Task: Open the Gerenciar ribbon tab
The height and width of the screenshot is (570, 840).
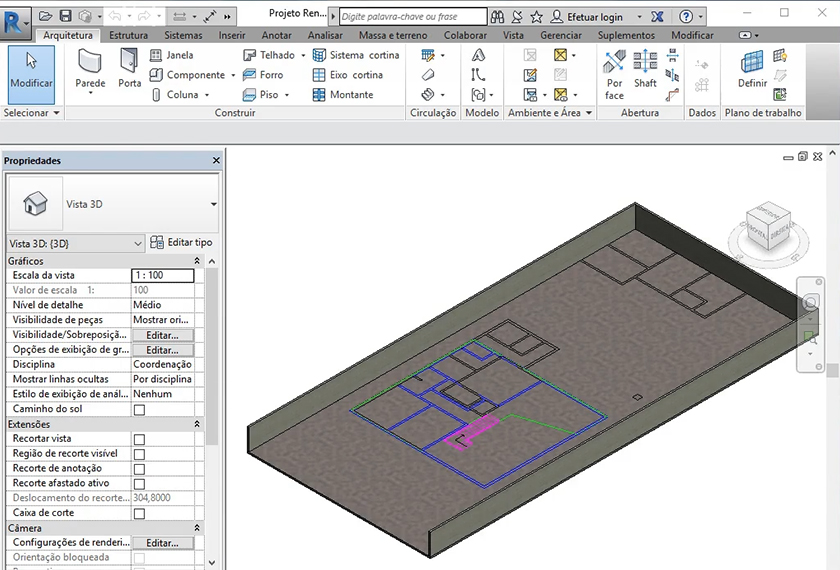Action: tap(561, 35)
